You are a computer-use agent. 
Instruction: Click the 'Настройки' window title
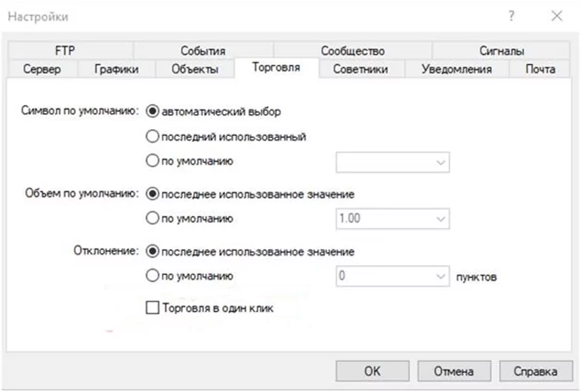tap(39, 17)
